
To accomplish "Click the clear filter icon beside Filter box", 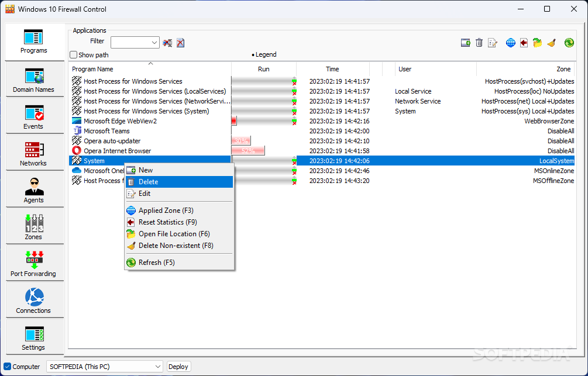I will [x=167, y=43].
